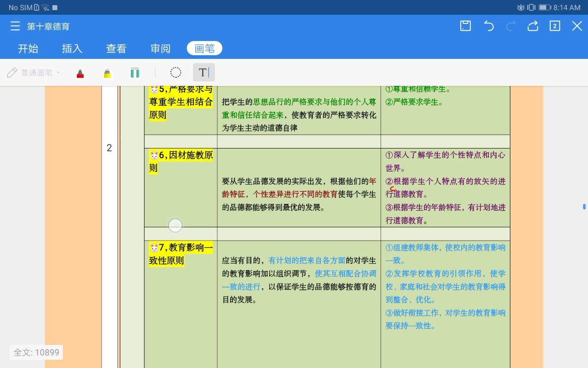The image size is (588, 368).
Task: Click the number 2 in left column
Action: click(109, 148)
